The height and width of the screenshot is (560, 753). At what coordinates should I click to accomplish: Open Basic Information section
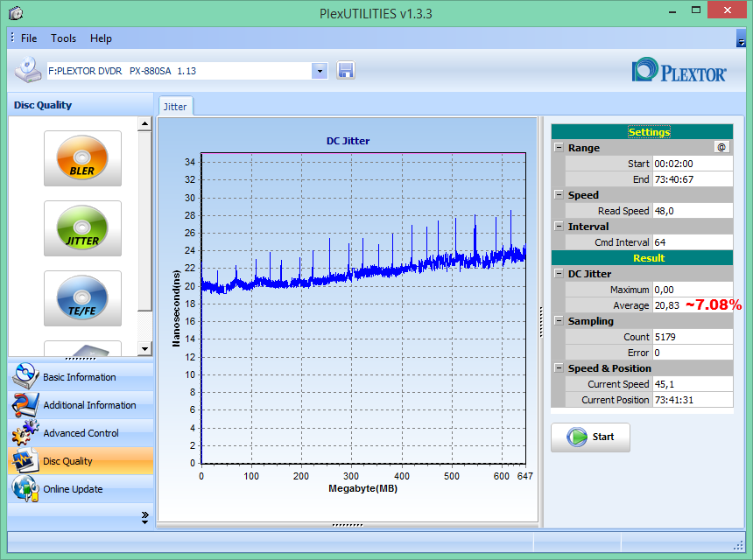[81, 377]
